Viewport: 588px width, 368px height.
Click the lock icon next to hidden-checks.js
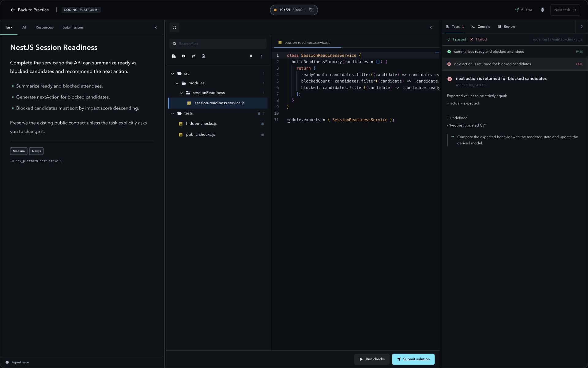(x=262, y=124)
